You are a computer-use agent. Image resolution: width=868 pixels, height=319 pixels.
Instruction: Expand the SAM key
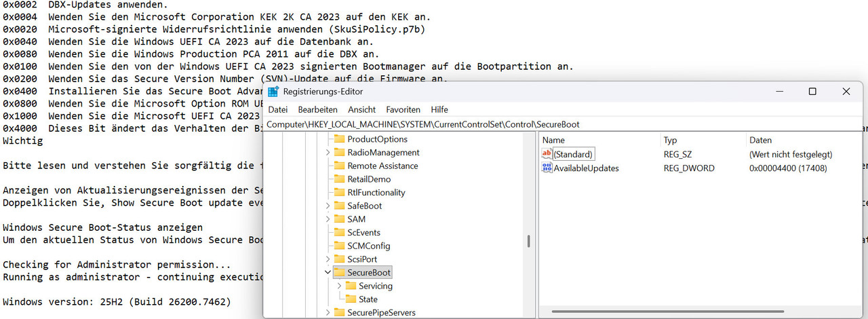point(328,219)
